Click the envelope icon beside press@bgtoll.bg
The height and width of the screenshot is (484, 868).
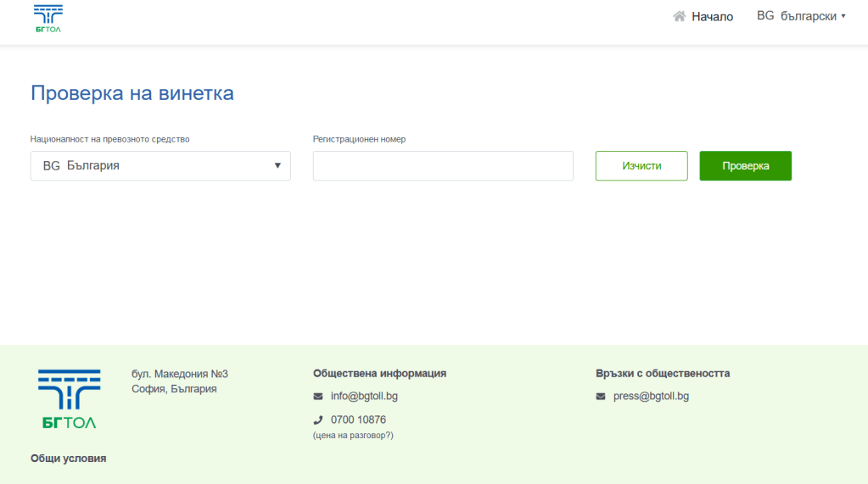click(x=601, y=396)
